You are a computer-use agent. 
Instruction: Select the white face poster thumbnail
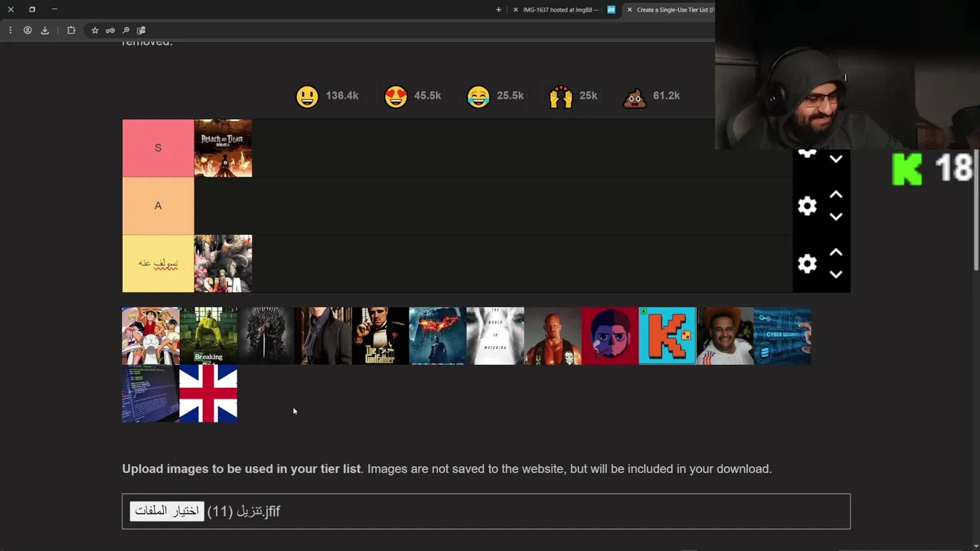(x=495, y=336)
